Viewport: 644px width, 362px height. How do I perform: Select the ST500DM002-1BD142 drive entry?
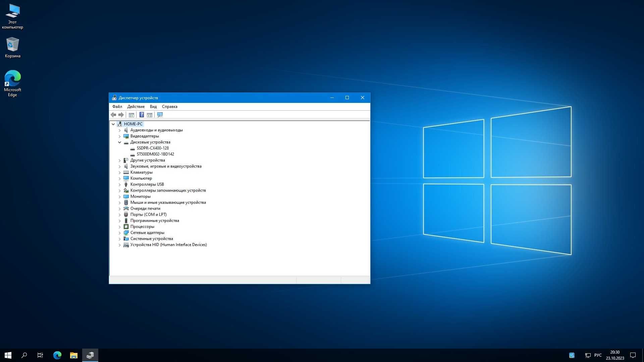tap(155, 154)
